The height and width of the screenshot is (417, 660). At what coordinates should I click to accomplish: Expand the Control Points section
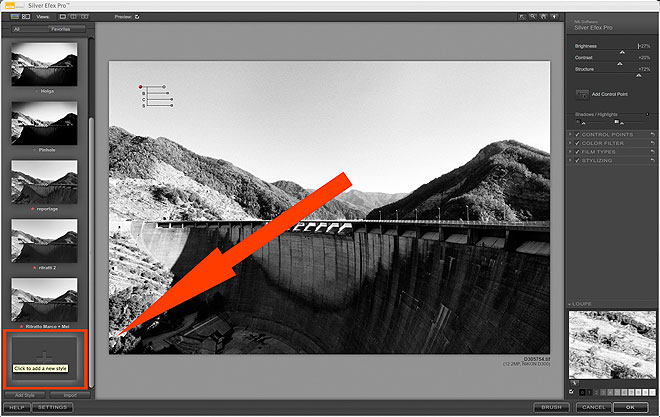click(570, 135)
